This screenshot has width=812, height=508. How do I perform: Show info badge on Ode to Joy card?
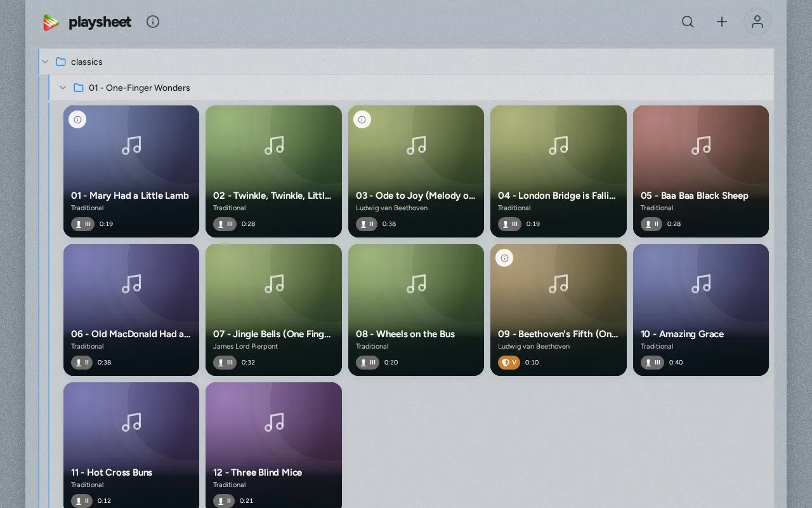click(362, 119)
